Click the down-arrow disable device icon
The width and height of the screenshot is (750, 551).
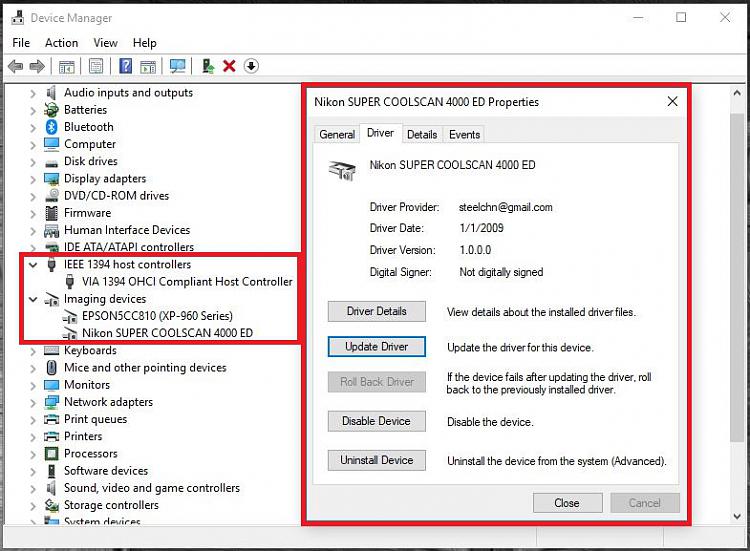click(251, 66)
